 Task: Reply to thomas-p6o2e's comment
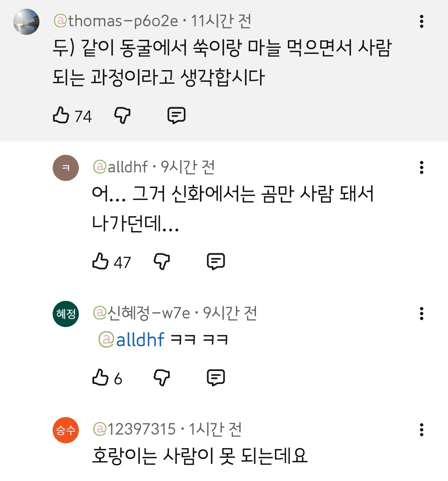pyautogui.click(x=176, y=115)
